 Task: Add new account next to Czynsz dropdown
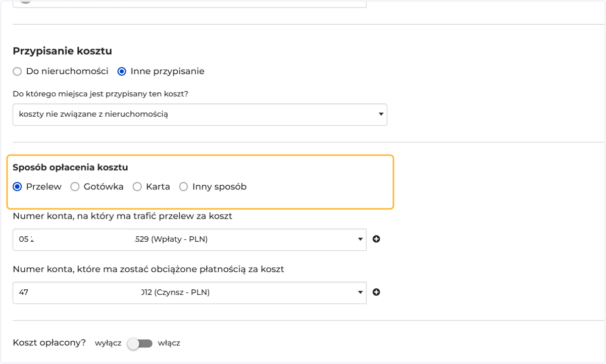376,292
